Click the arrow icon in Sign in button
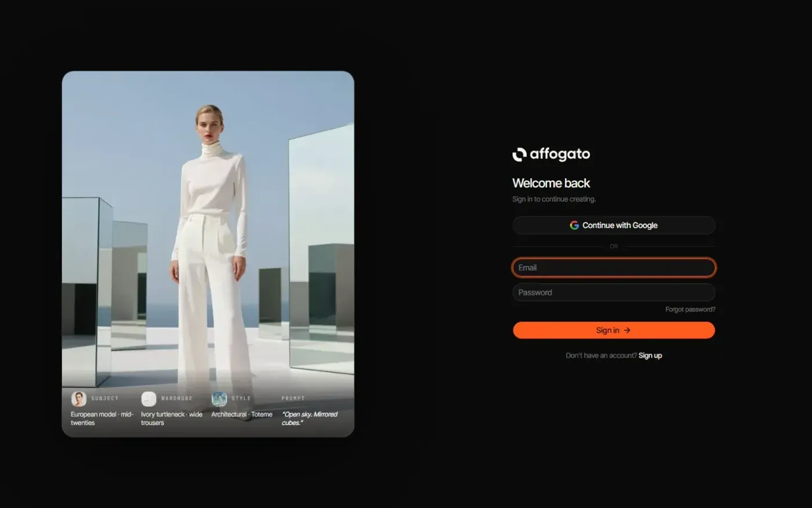812x508 pixels. tap(627, 330)
